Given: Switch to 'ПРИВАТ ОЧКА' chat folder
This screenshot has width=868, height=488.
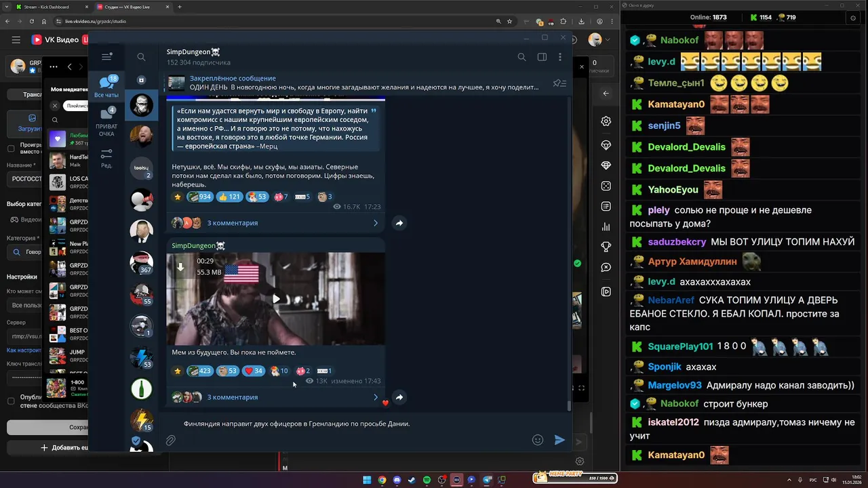Looking at the screenshot, I should click(106, 122).
